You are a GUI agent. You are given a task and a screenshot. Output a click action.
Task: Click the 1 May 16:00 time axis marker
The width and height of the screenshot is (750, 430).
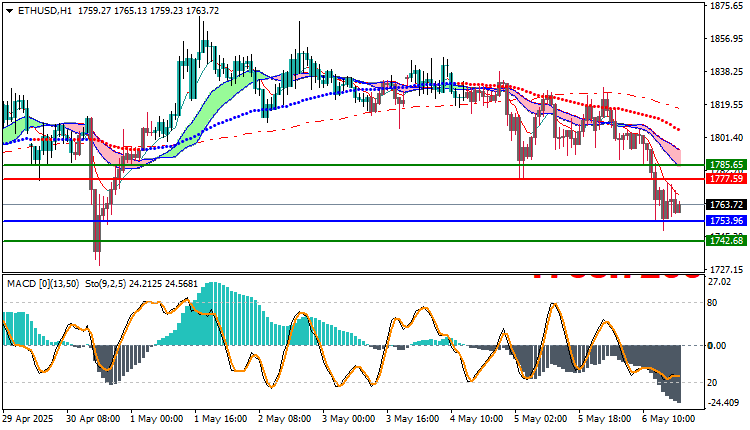tap(221, 419)
